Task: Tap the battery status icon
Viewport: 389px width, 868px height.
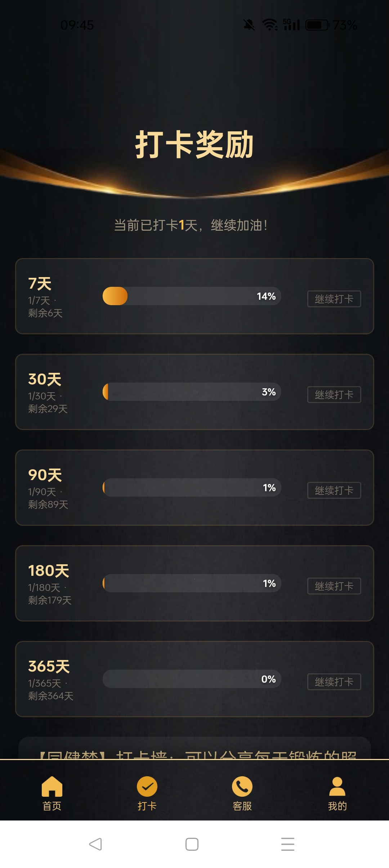Action: [317, 25]
